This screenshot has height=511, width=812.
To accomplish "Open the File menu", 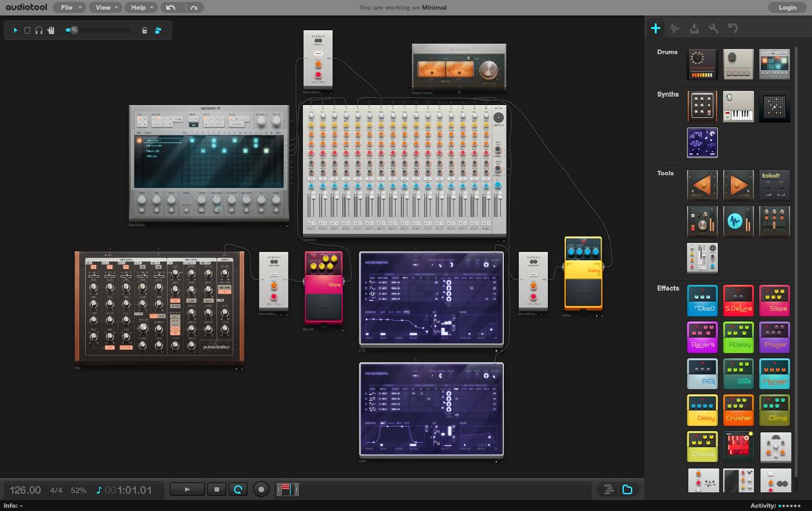I will tap(69, 7).
